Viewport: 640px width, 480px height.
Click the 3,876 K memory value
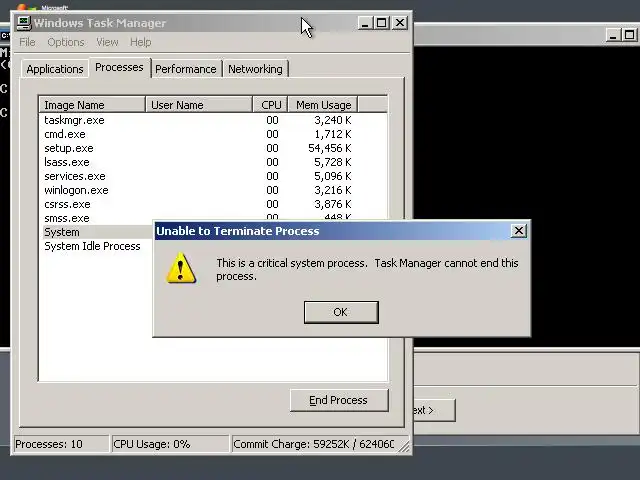pyautogui.click(x=333, y=204)
